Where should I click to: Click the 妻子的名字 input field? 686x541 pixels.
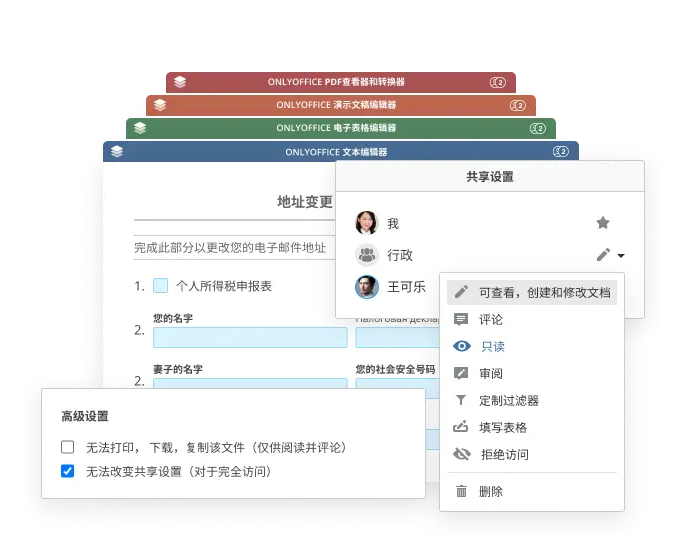coord(250,383)
